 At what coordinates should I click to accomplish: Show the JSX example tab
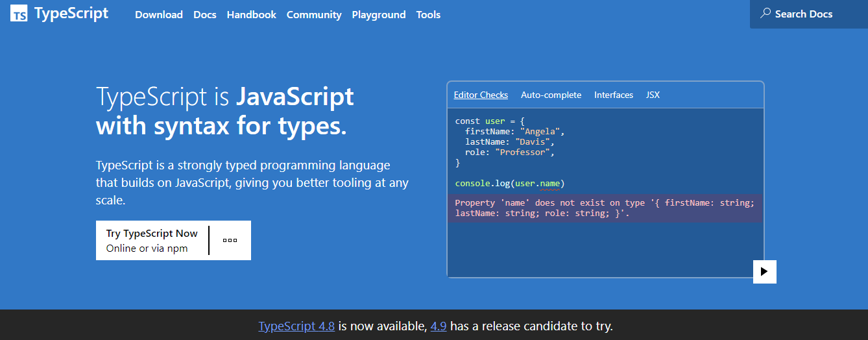[653, 95]
